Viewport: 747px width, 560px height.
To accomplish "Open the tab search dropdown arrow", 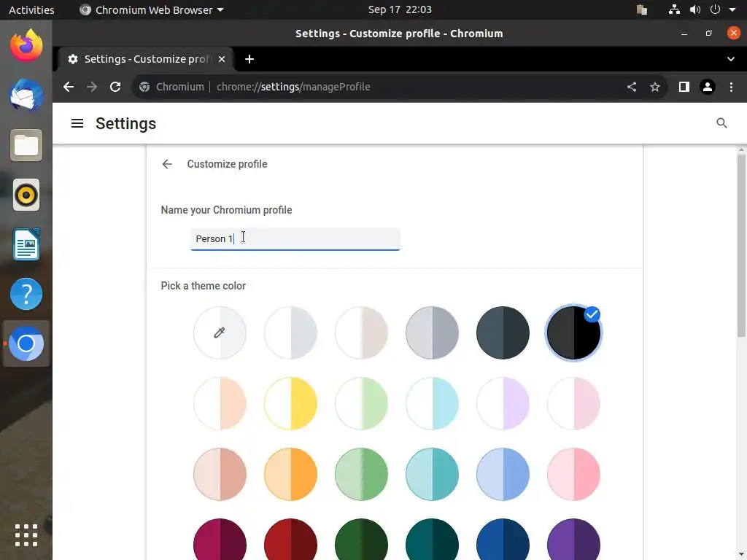I will (x=731, y=59).
